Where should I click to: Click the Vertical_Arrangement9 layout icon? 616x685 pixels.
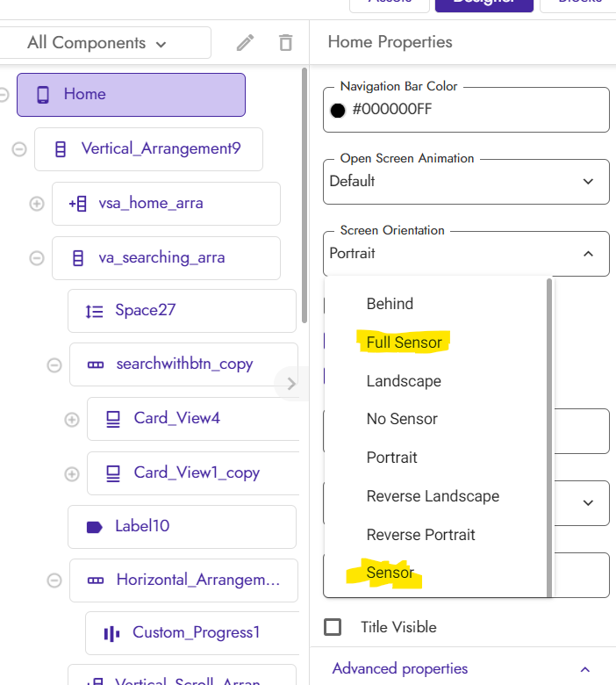61,149
